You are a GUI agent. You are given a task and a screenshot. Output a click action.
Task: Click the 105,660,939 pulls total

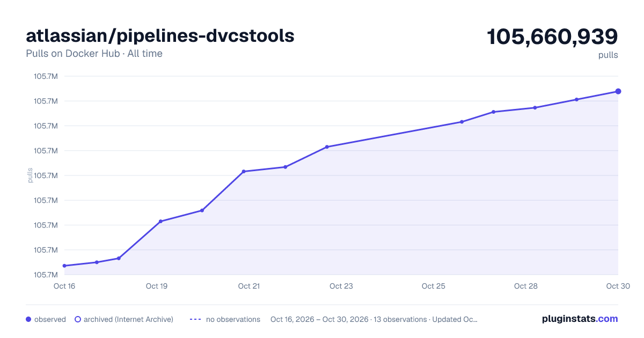pos(552,36)
